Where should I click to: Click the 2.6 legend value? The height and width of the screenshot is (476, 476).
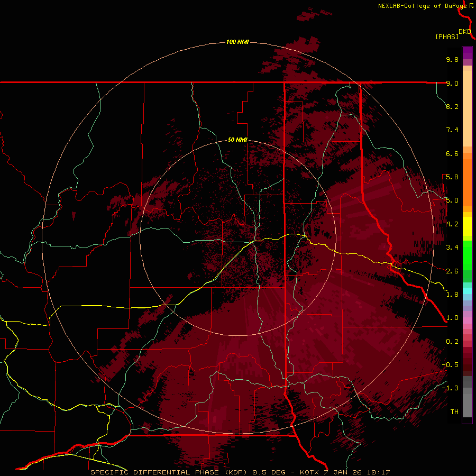[452, 271]
